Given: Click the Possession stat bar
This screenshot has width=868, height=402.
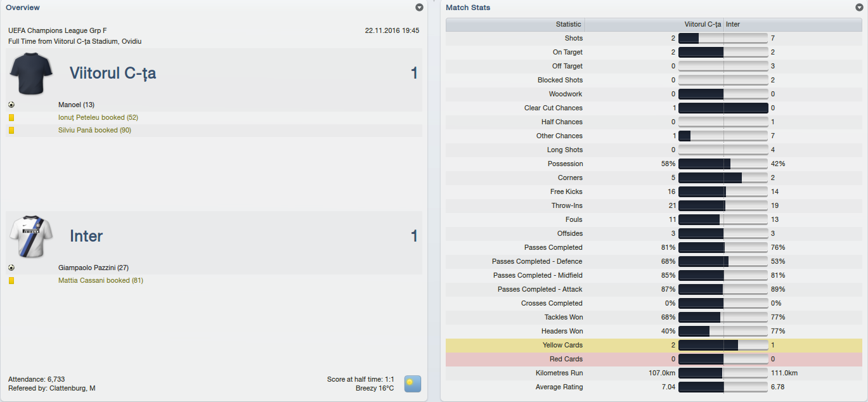Looking at the screenshot, I should [x=723, y=164].
